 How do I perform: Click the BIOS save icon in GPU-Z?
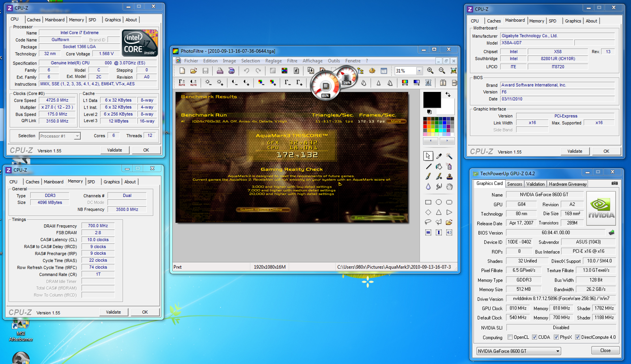(x=612, y=233)
